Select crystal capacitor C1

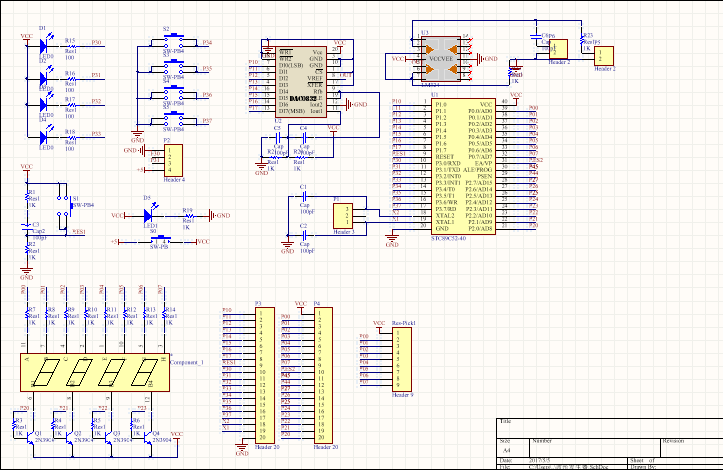pos(304,196)
